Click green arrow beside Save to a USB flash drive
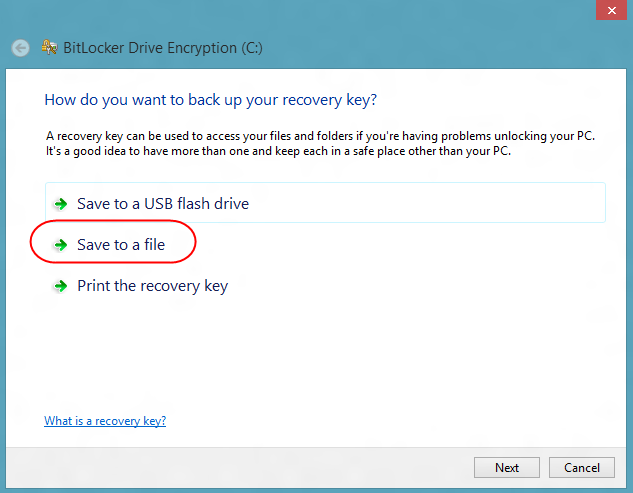The width and height of the screenshot is (633, 493). click(x=61, y=204)
